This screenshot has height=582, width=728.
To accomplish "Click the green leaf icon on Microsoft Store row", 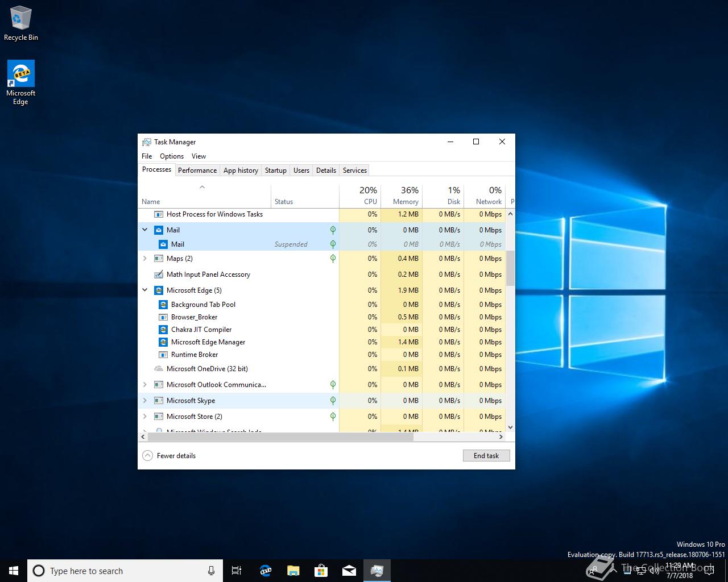I will click(x=333, y=417).
